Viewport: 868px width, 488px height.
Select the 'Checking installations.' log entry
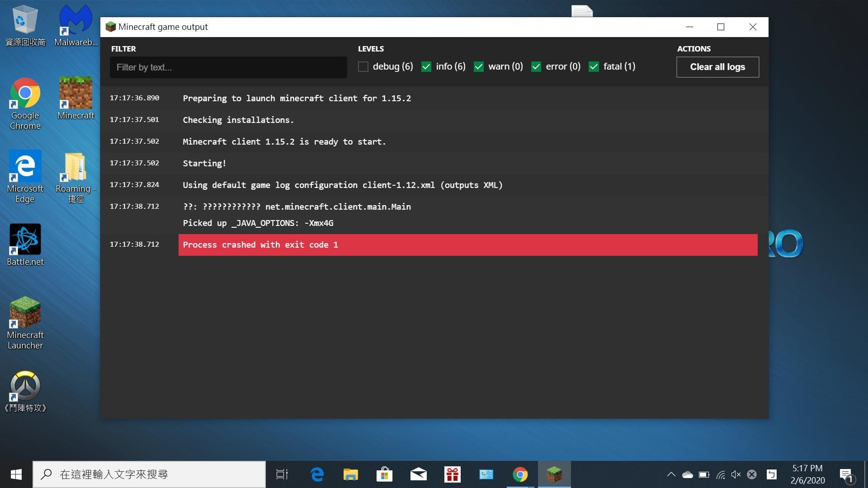pos(238,120)
